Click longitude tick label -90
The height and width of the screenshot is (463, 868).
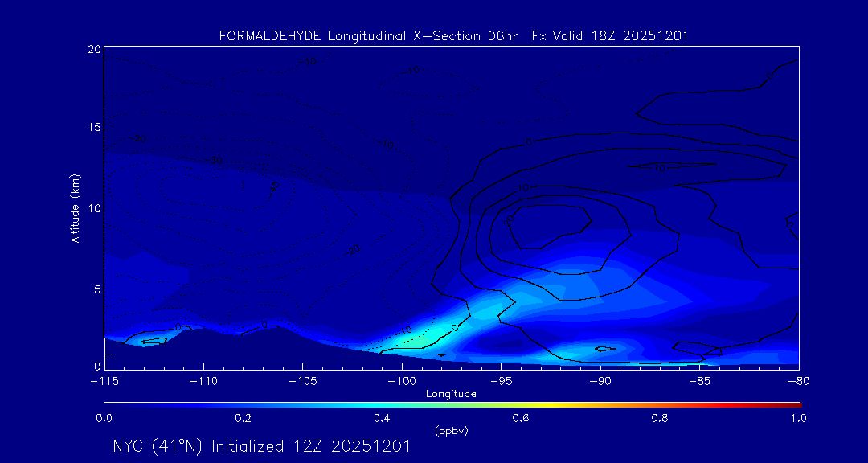(600, 382)
